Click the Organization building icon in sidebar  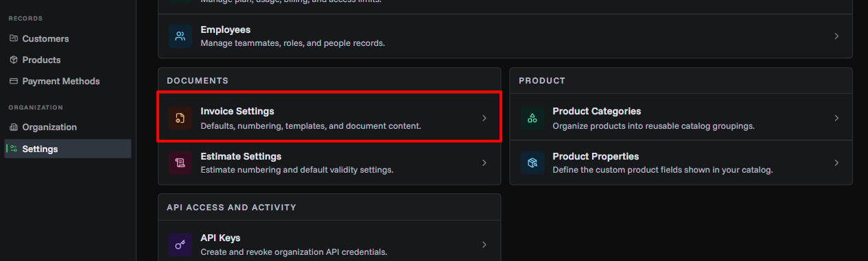point(14,127)
